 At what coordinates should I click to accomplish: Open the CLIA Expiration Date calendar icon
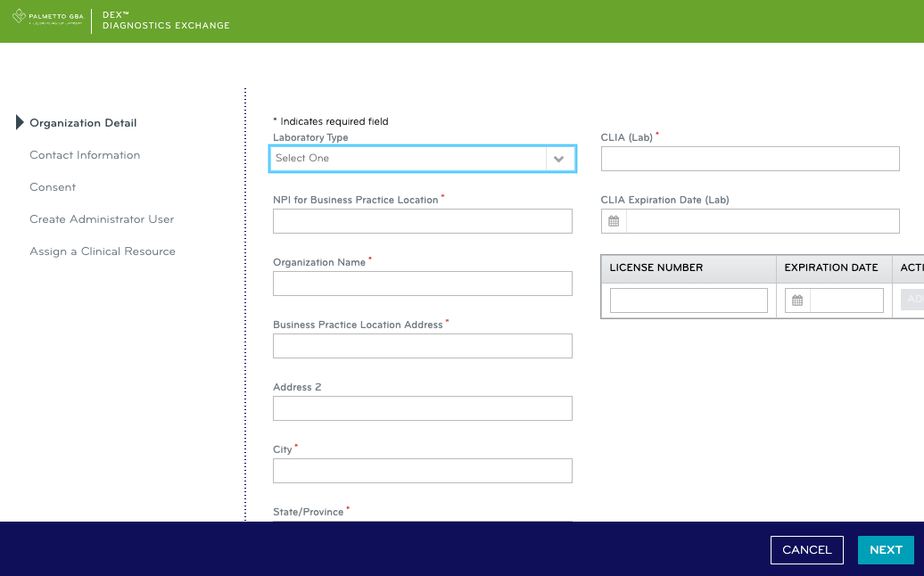pyautogui.click(x=614, y=221)
